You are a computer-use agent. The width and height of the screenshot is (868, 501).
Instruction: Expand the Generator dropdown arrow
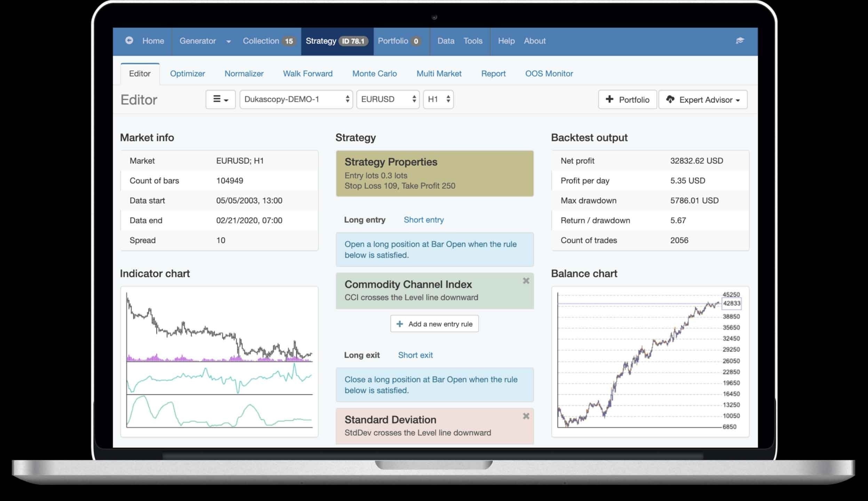(229, 41)
